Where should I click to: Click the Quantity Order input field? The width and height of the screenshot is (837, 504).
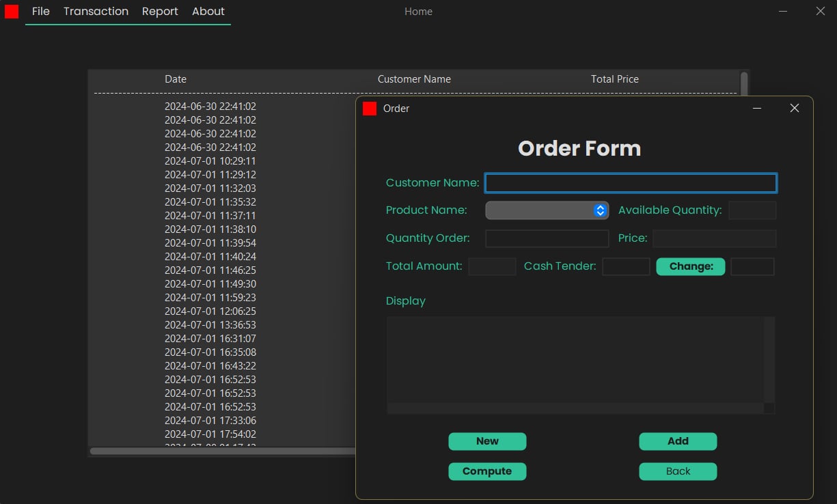click(x=547, y=238)
